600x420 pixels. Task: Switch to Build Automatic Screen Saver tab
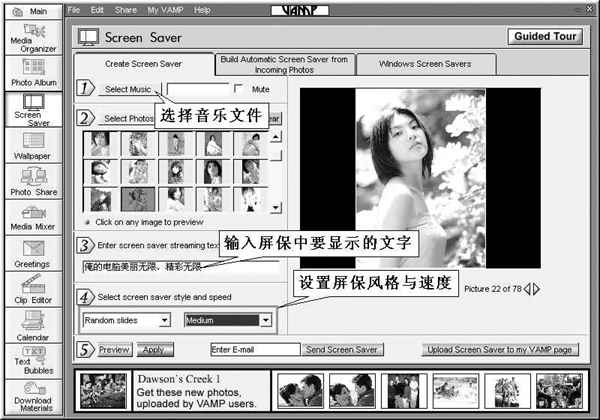click(285, 64)
